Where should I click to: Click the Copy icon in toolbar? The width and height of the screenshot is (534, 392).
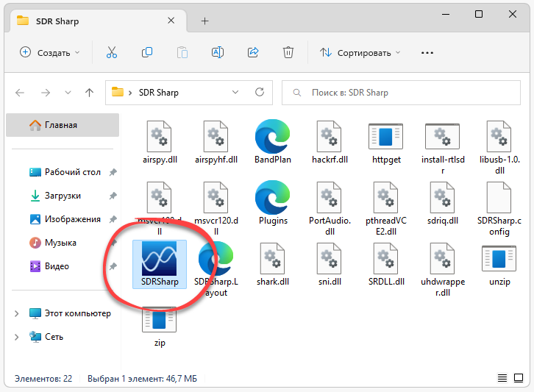coord(147,52)
